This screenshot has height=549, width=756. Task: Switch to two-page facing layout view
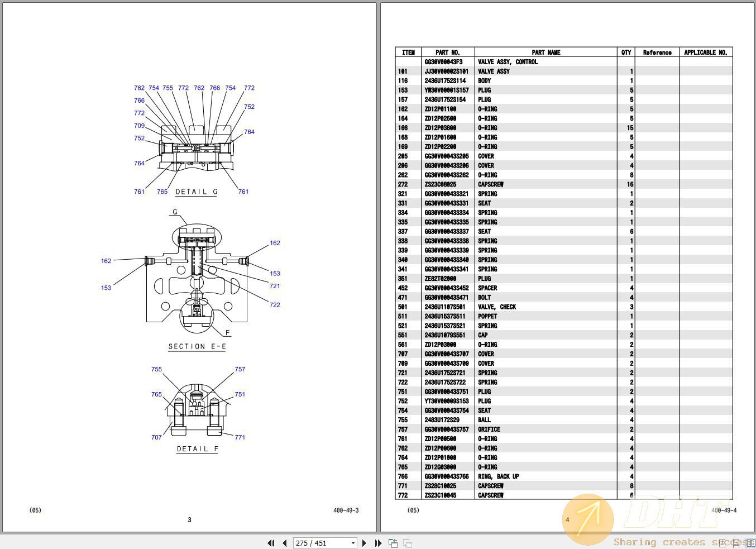point(750,543)
